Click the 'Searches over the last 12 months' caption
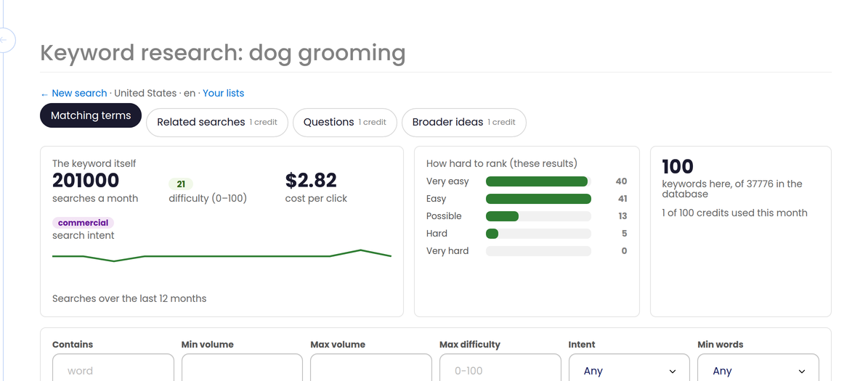This screenshot has height=381, width=868. 129,298
